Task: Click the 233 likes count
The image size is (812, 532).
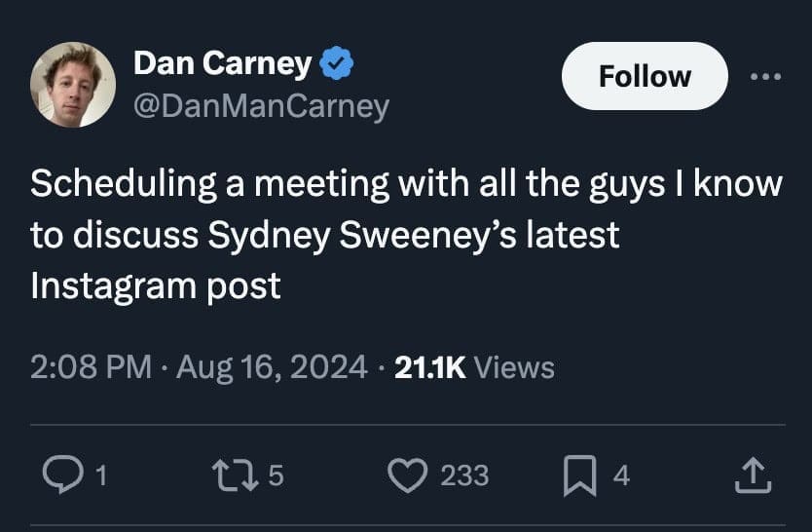Action: (464, 475)
